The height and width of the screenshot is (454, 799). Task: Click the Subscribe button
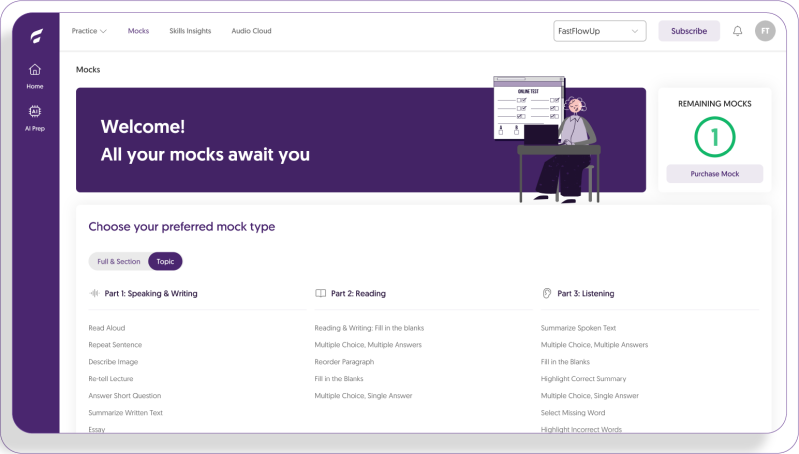689,31
